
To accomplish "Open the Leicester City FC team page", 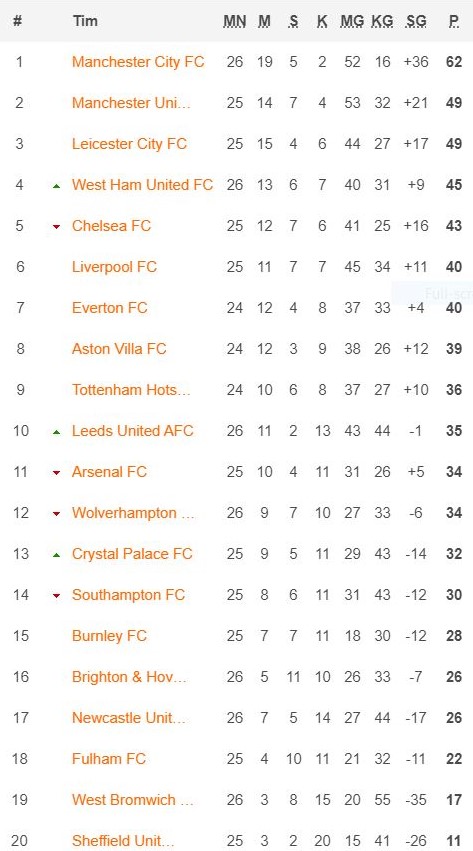I will [x=129, y=144].
